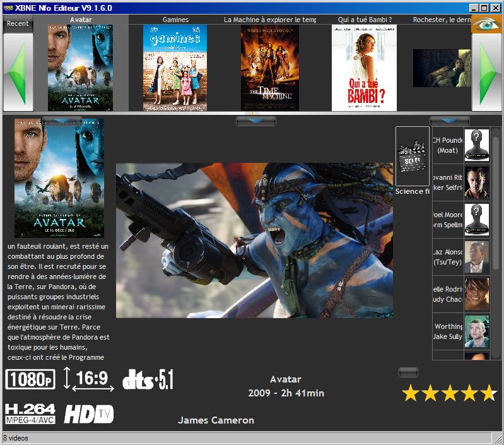
Task: Select the Worthington (Jake Sully) actor photo
Action: point(477,331)
